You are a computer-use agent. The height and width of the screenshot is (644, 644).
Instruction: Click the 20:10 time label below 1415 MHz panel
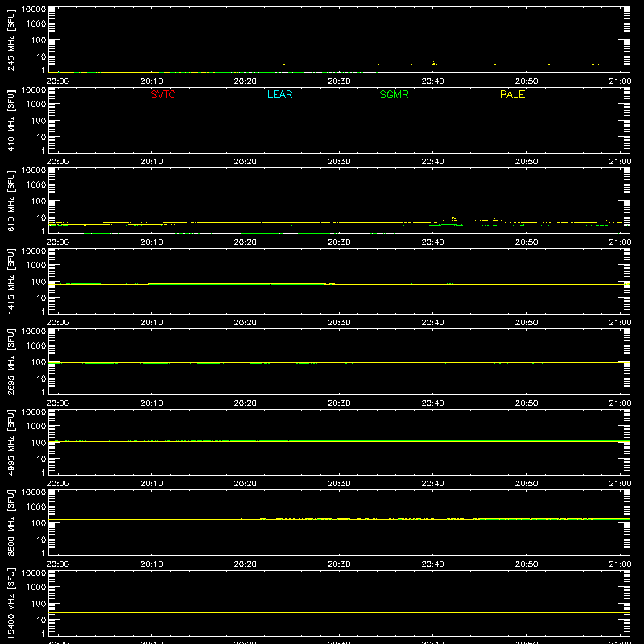point(151,323)
